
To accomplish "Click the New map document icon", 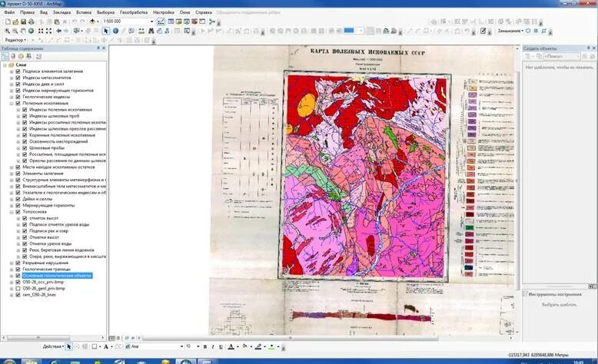I will click(x=8, y=22).
